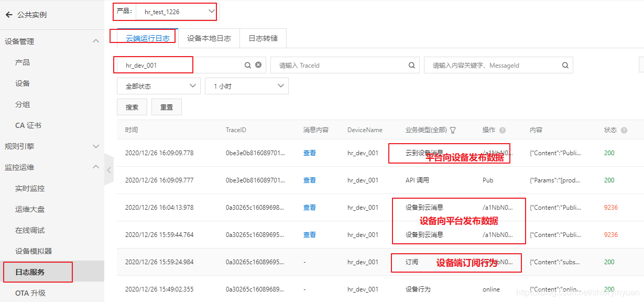Switch to the 日志转储 tab
Screen dimensions: 644x302
(263, 38)
